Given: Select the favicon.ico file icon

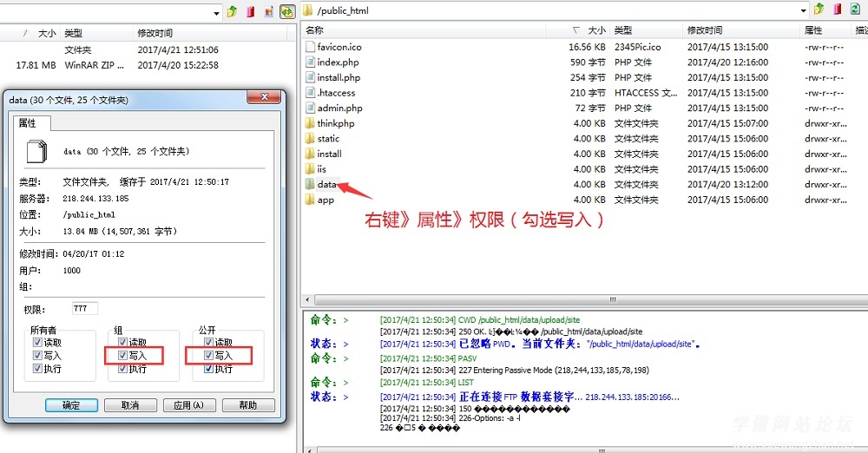Looking at the screenshot, I should pos(310,47).
